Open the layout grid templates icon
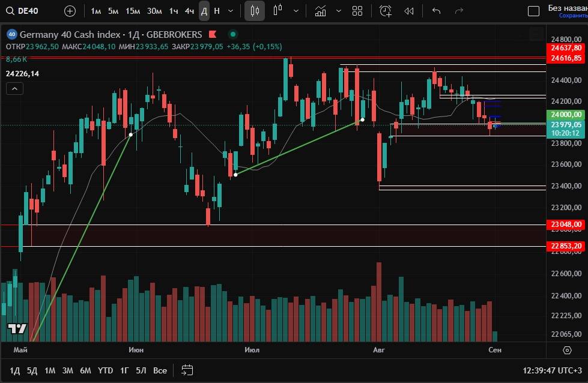 tap(357, 11)
